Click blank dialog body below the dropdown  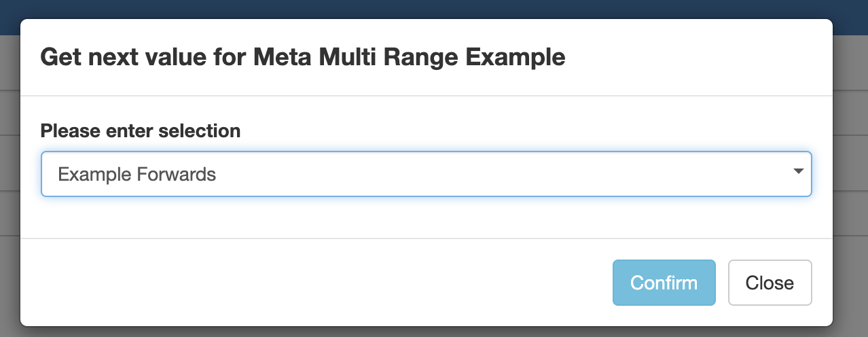[426, 217]
